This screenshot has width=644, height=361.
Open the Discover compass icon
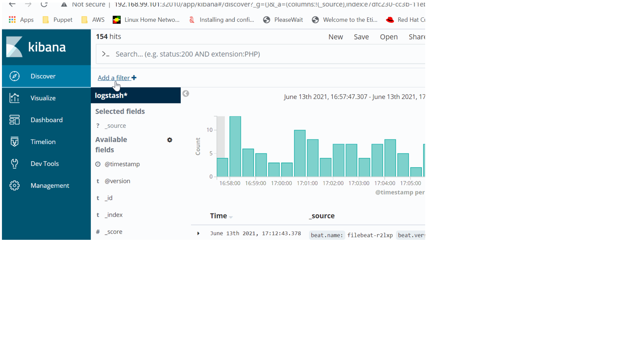14,76
